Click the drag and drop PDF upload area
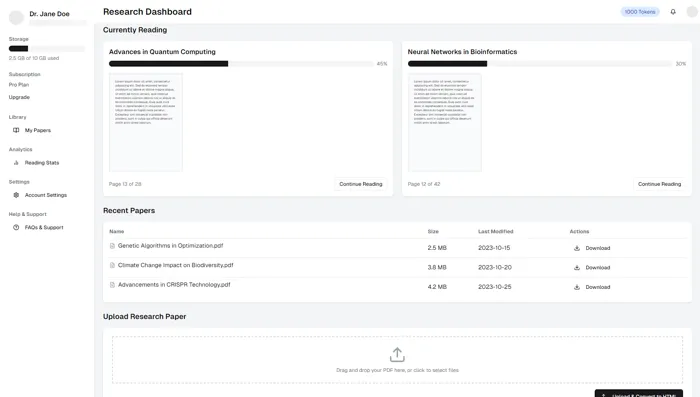 pos(397,360)
